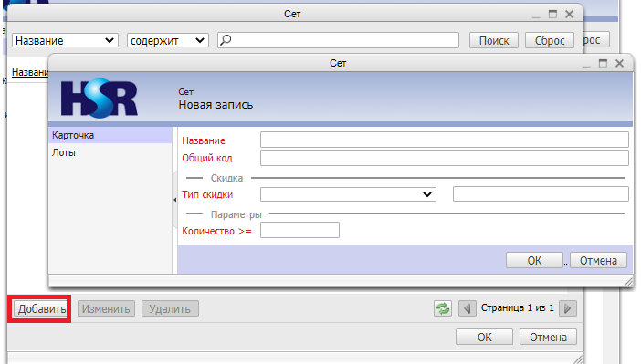
Task: Grab the front dialog corner grip
Action: coord(628,282)
